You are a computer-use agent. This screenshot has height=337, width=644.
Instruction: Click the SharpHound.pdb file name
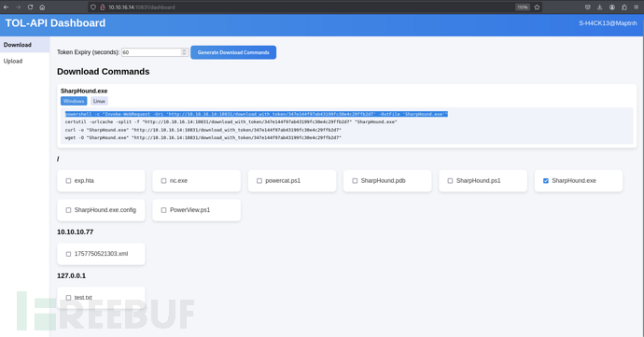click(384, 181)
